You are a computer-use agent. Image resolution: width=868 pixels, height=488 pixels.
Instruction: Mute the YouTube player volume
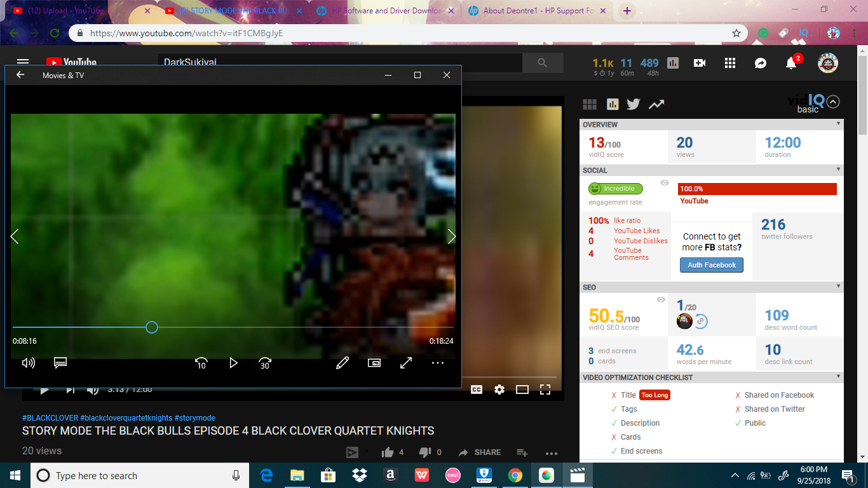click(93, 390)
